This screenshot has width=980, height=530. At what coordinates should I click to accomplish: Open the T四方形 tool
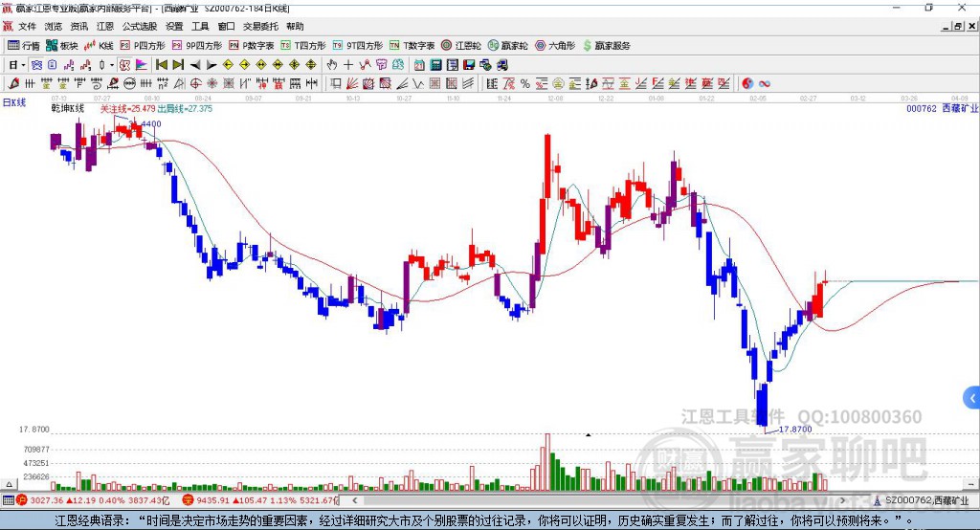(303, 46)
